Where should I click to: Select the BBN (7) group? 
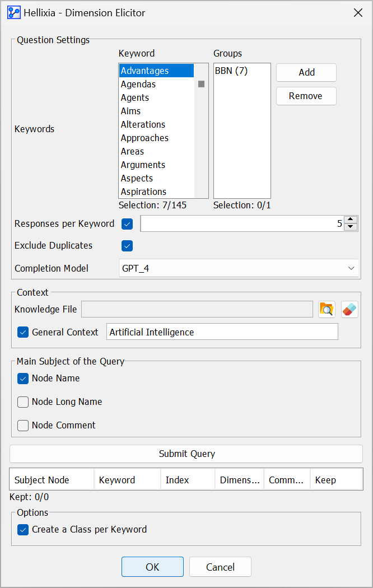231,71
